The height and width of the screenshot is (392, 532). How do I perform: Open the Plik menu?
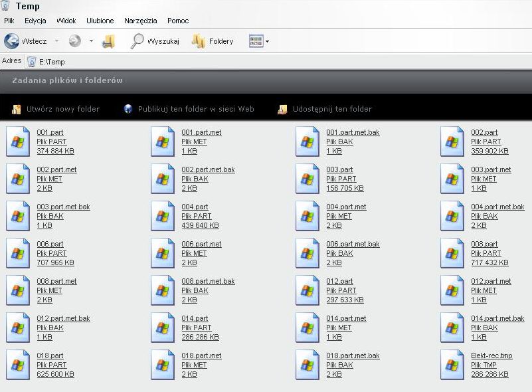coord(9,21)
